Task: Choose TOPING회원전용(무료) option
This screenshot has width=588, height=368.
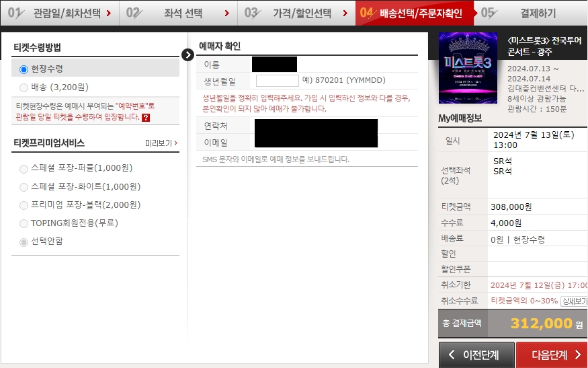Action: (x=24, y=223)
